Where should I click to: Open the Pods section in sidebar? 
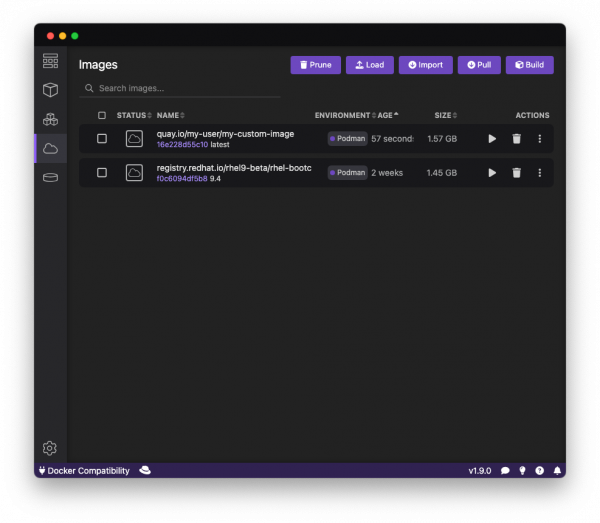pyautogui.click(x=51, y=119)
